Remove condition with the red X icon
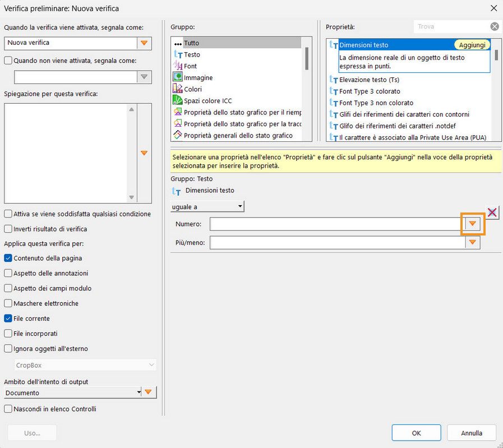Image resolution: width=503 pixels, height=448 pixels. (x=492, y=213)
